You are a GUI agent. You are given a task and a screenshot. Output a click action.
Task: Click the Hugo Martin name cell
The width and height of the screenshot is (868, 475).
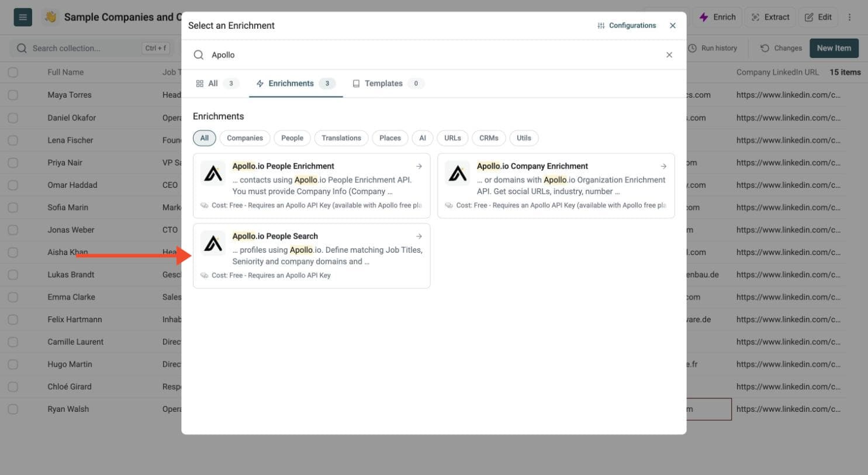68,364
